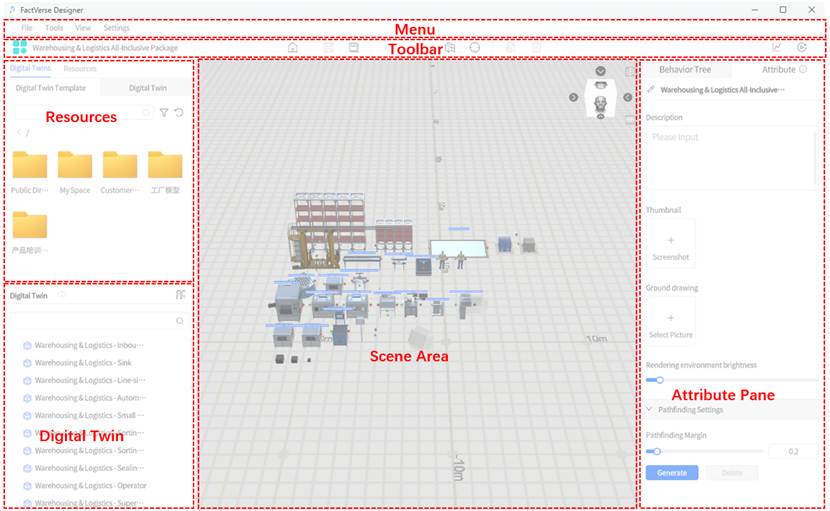Viewport: 830px width, 511px height.
Task: Go back using the path chevron in Resources
Action: coord(17,132)
